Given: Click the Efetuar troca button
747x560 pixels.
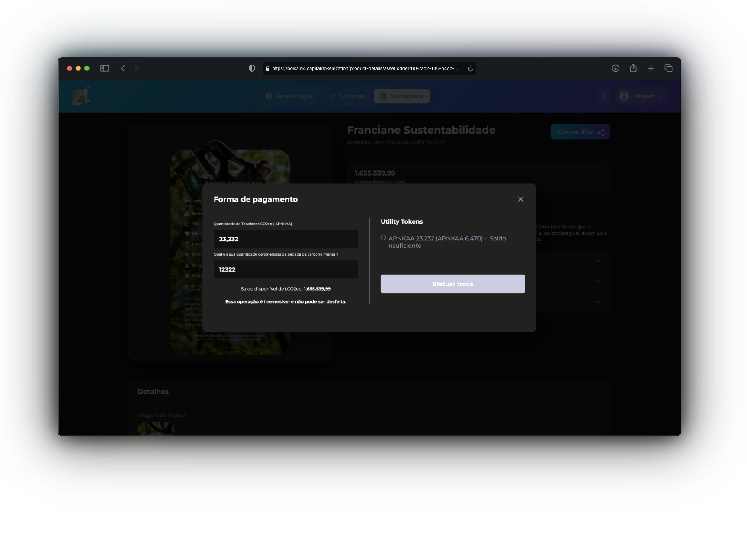Looking at the screenshot, I should click(452, 284).
